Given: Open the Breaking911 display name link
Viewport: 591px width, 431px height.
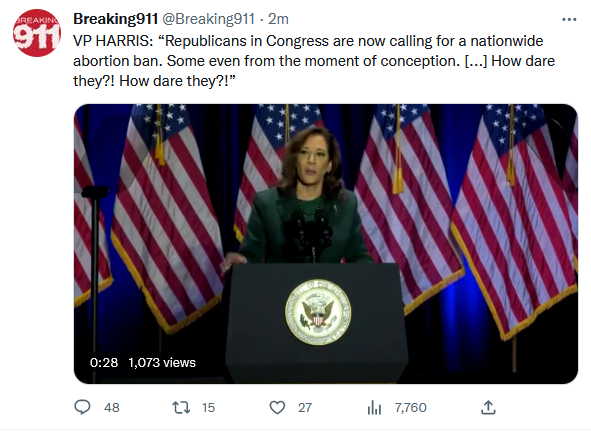Looking at the screenshot, I should [x=115, y=19].
